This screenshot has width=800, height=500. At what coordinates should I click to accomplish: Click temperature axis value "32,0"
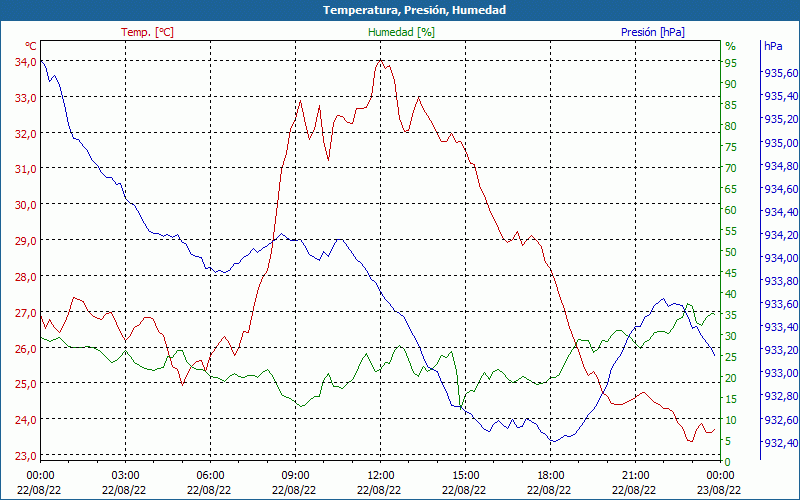[26, 133]
